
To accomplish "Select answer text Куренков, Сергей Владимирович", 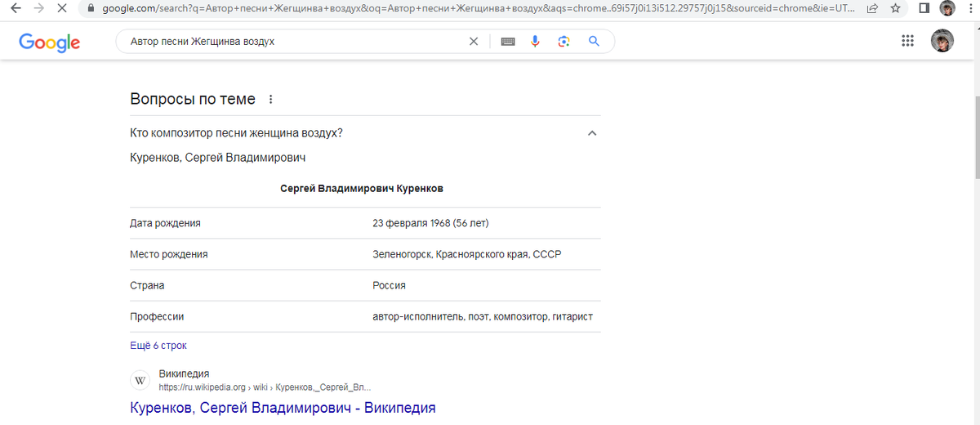I will pos(218,157).
